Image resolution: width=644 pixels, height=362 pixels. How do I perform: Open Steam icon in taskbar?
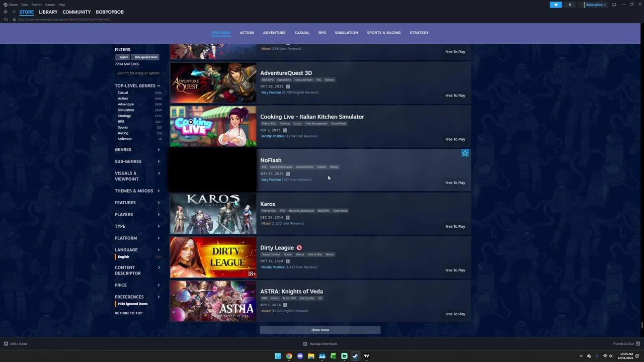355,356
